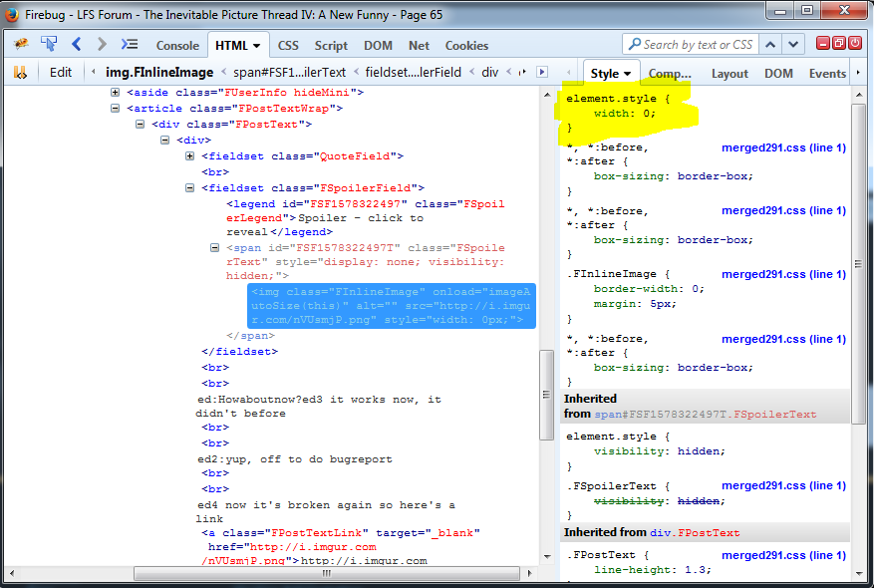Select the highlighted img FInlineImage node
The width and height of the screenshot is (874, 588).
[x=392, y=305]
